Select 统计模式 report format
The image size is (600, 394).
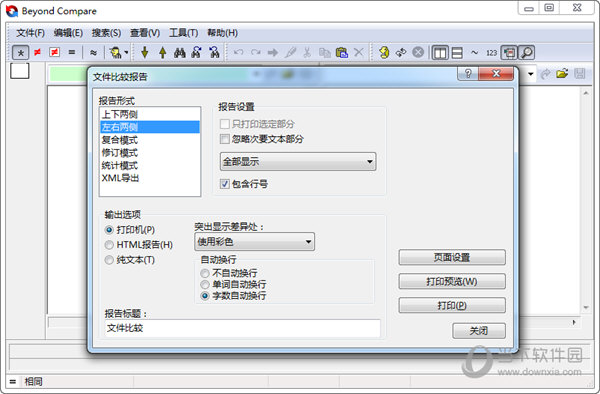pyautogui.click(x=150, y=165)
